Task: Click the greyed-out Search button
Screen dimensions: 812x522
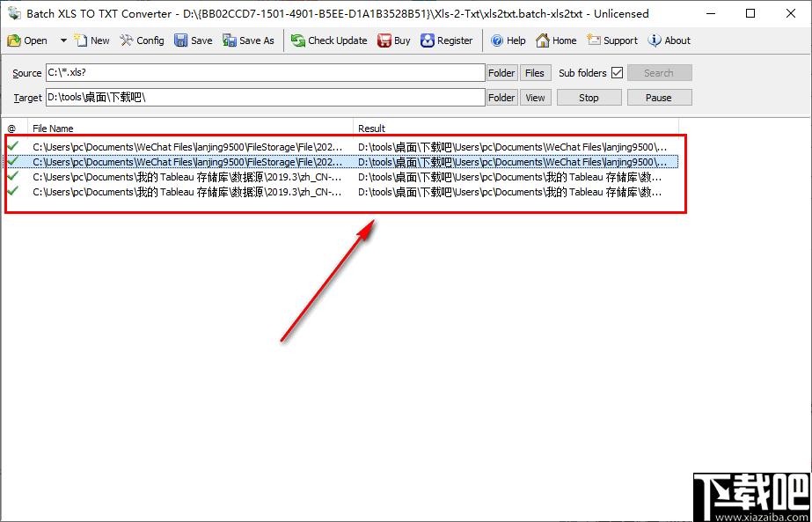Action: (659, 72)
